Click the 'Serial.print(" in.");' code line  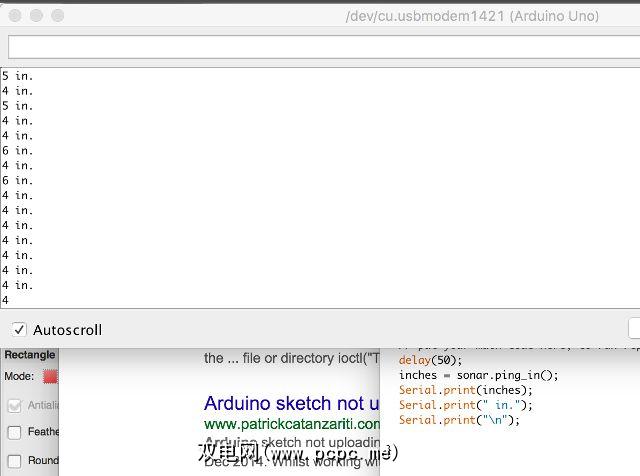tap(466, 405)
